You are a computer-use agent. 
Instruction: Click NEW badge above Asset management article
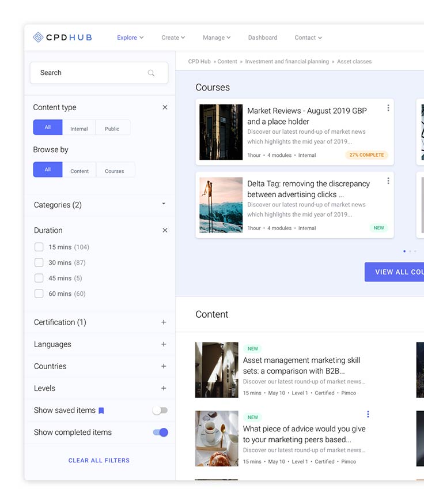[253, 349]
